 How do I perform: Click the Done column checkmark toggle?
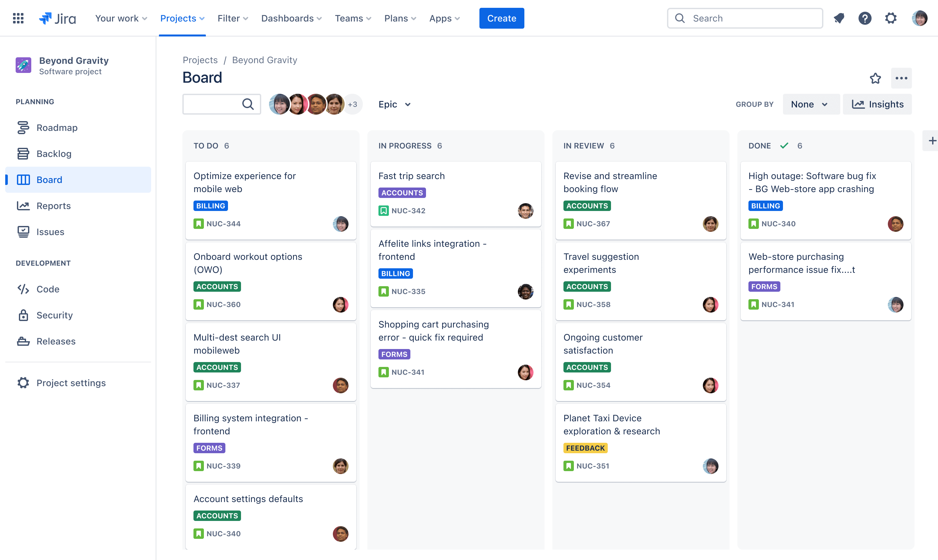point(783,145)
